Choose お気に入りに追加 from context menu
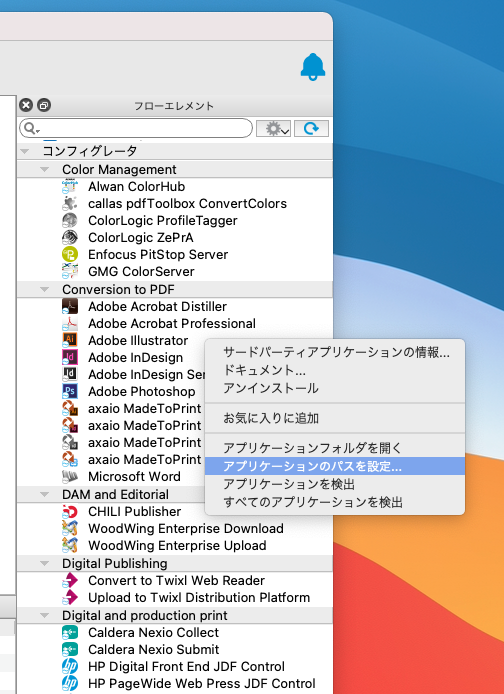The height and width of the screenshot is (694, 504). click(335, 418)
